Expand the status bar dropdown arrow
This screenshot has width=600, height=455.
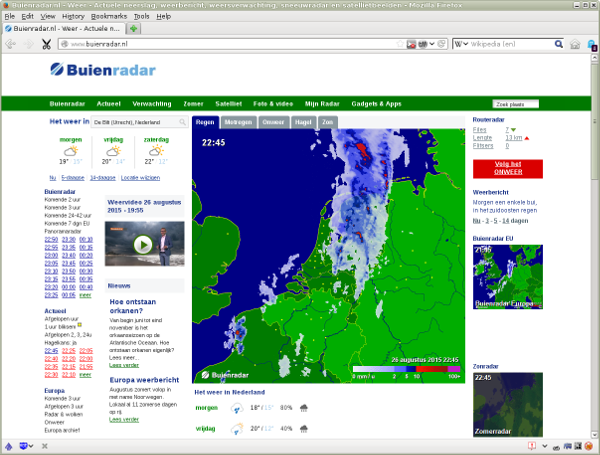(x=545, y=446)
